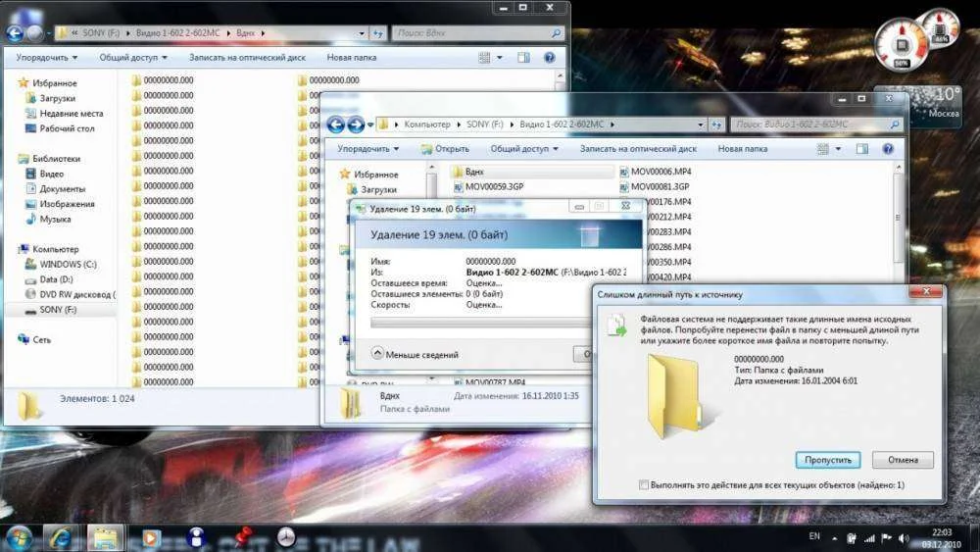
Task: Enable 'Выполнять это действие для всех текущих объектов' checkbox
Action: (643, 485)
